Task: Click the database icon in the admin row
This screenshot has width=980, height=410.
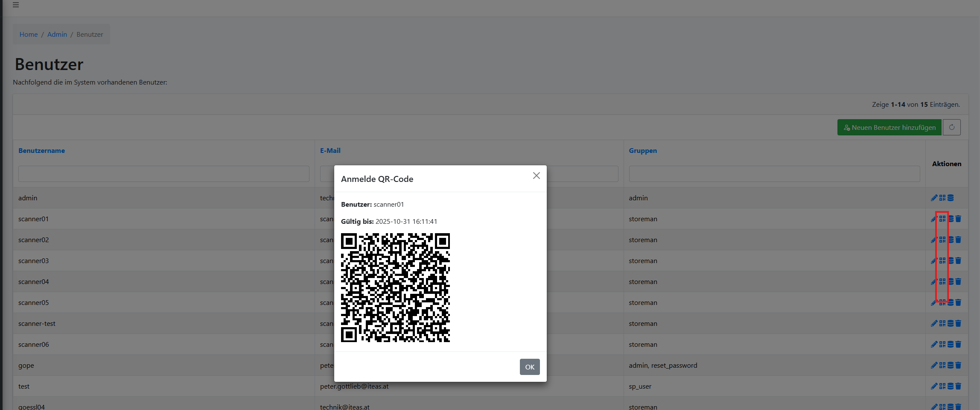Action: pos(951,198)
